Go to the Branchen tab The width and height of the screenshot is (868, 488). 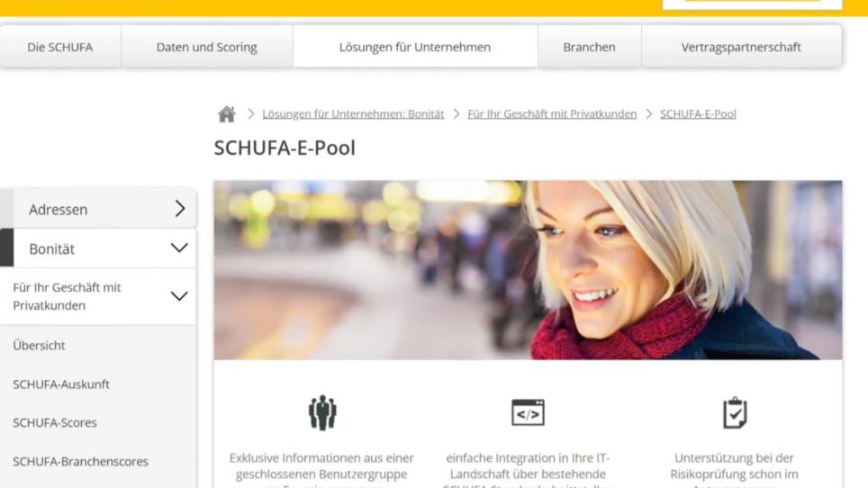pos(589,47)
